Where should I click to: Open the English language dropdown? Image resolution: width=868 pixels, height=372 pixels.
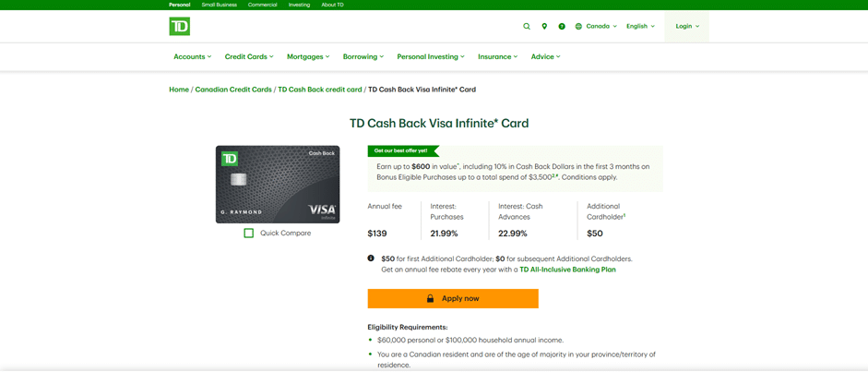tap(640, 26)
